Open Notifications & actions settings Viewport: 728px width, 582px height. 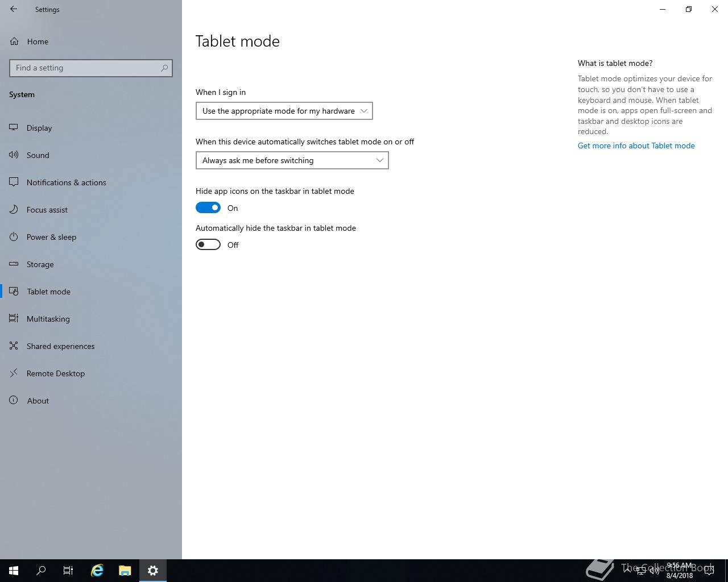click(91, 182)
